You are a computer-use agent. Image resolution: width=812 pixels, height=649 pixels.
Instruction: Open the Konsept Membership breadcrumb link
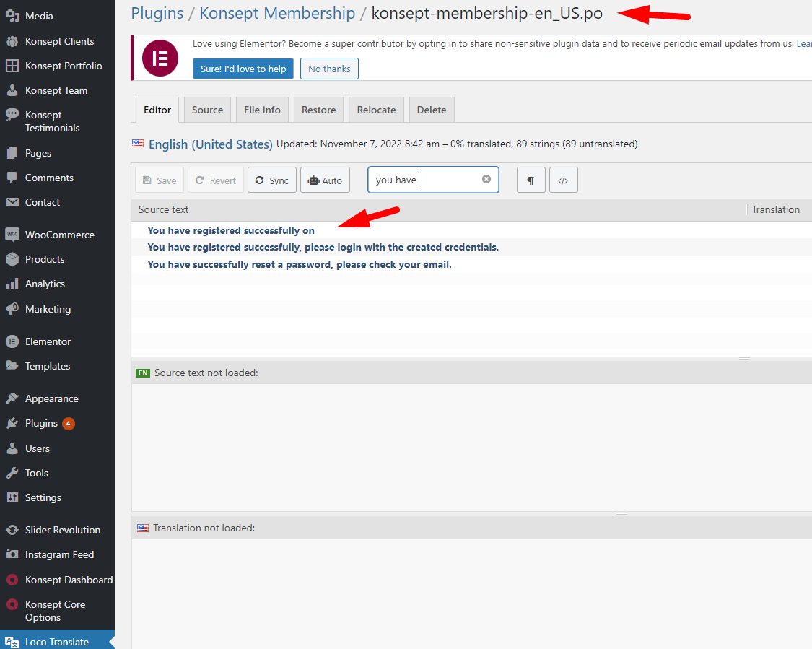(277, 14)
